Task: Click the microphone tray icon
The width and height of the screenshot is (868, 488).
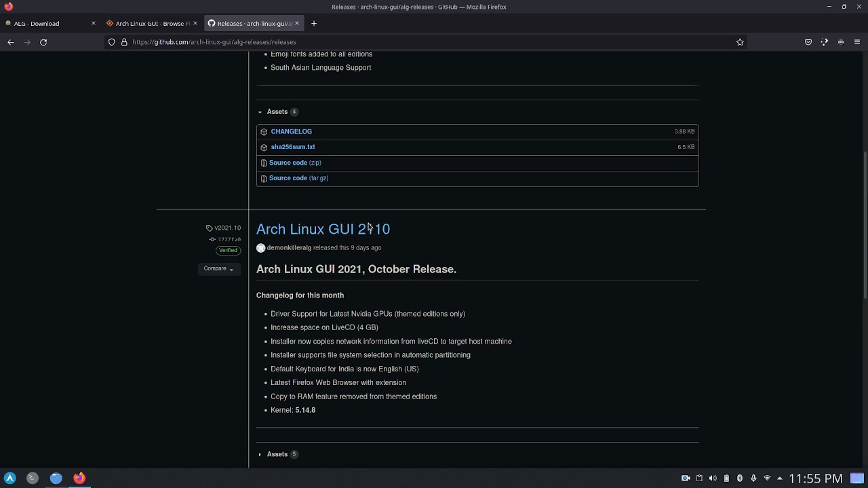Action: (753, 479)
